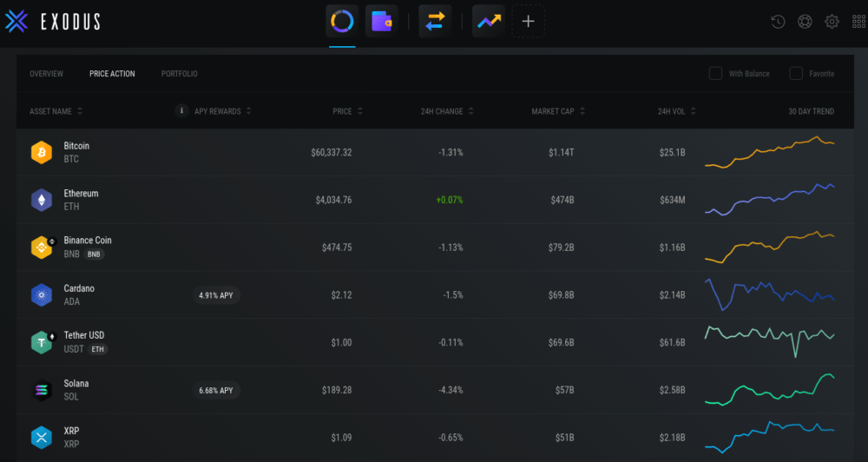Click the apps grid icon at top right
This screenshot has width=868, height=462.
pos(858,22)
